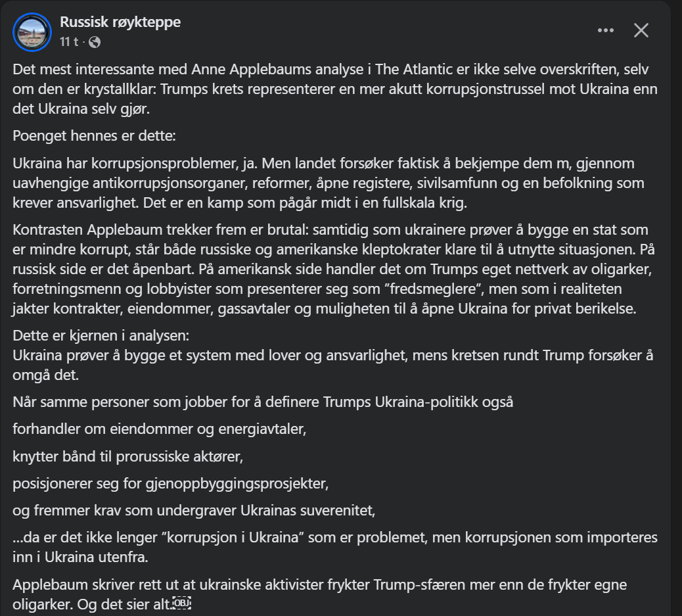This screenshot has width=682, height=616.
Task: Click the line starting "og fremmer krav"
Action: click(x=194, y=510)
